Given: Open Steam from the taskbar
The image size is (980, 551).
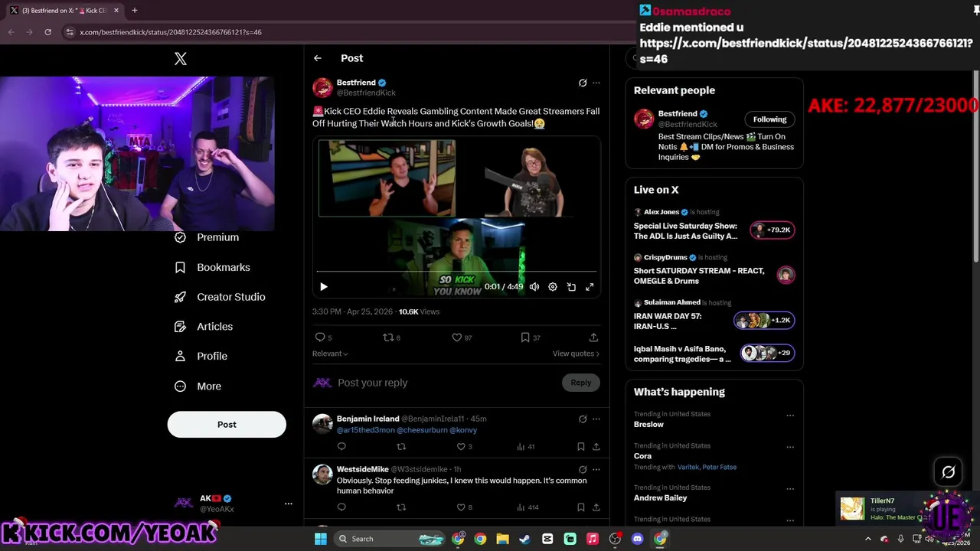Looking at the screenshot, I should (524, 539).
